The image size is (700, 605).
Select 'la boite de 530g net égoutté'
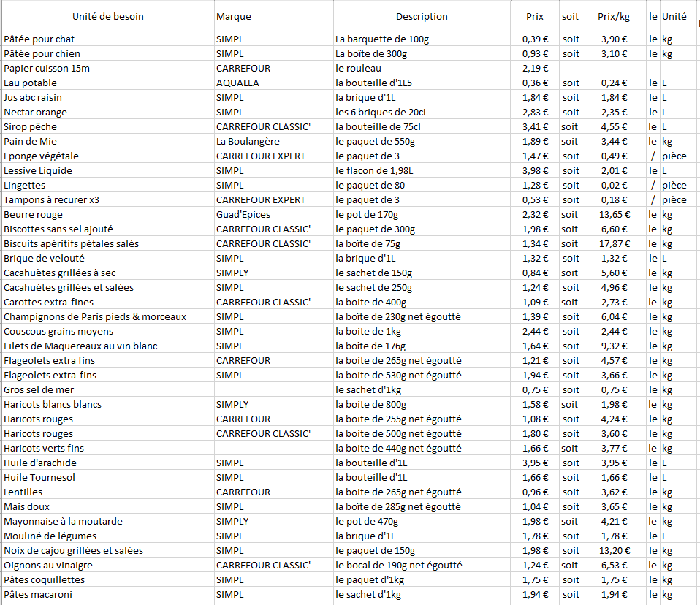pyautogui.click(x=422, y=376)
